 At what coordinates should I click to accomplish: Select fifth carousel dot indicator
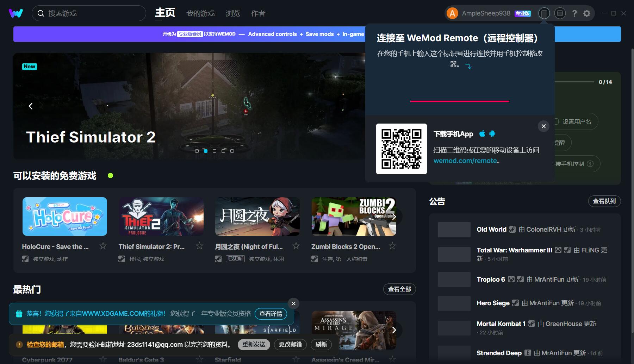(x=232, y=151)
